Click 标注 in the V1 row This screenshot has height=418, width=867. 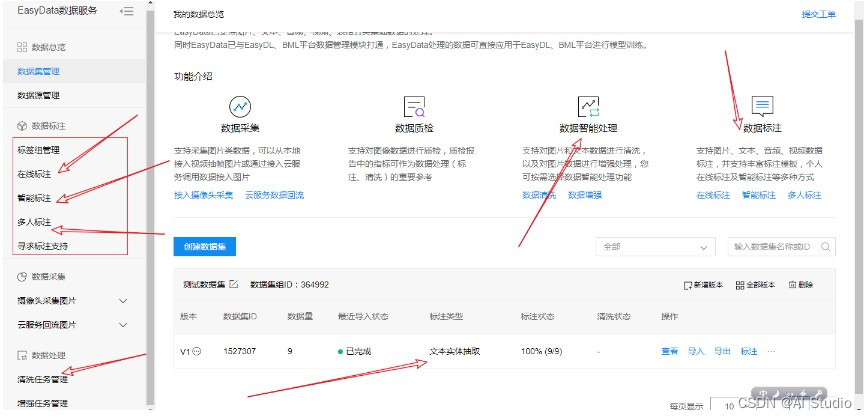pos(749,351)
